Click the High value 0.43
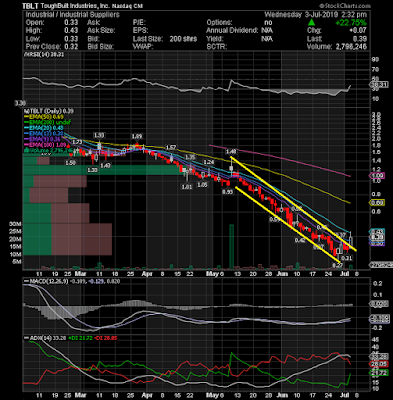Image resolution: width=393 pixels, height=400 pixels. (x=71, y=31)
